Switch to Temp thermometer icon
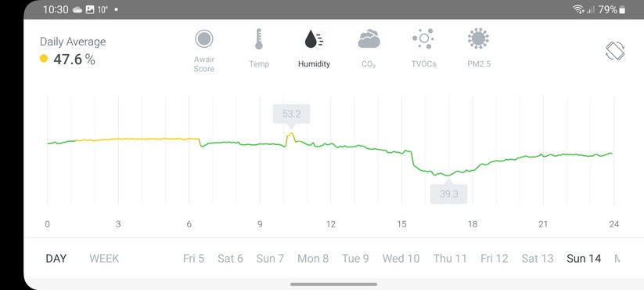644x290 pixels. [x=259, y=39]
